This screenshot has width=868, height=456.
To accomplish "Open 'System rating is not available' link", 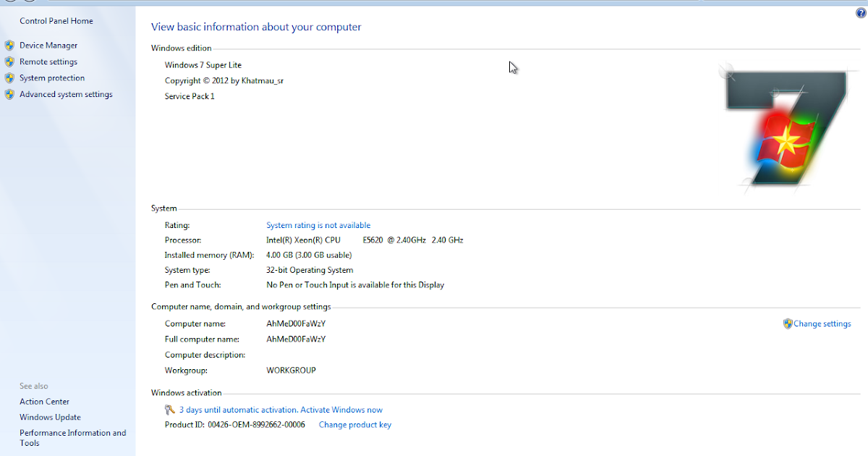I will [x=318, y=225].
